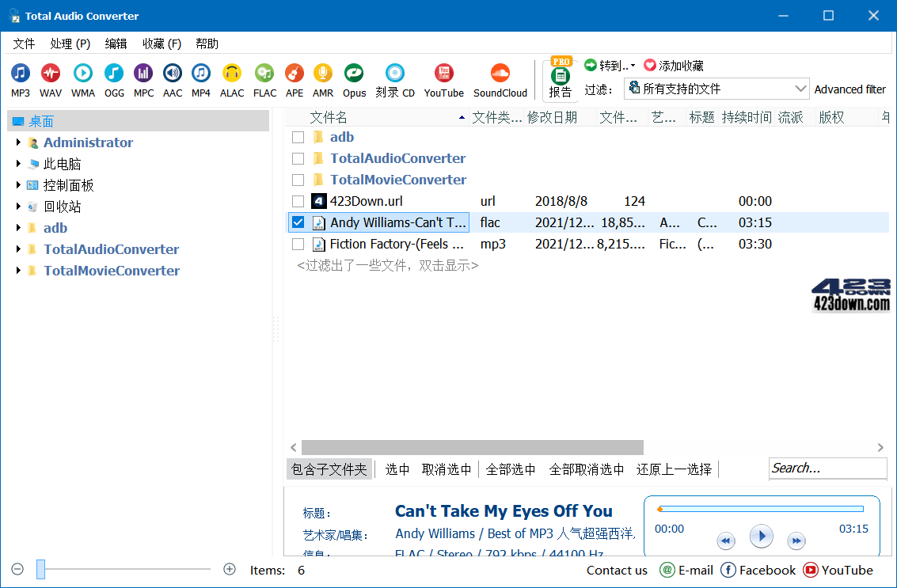The height and width of the screenshot is (588, 897).
Task: Open the 帮助 menu
Action: (207, 44)
